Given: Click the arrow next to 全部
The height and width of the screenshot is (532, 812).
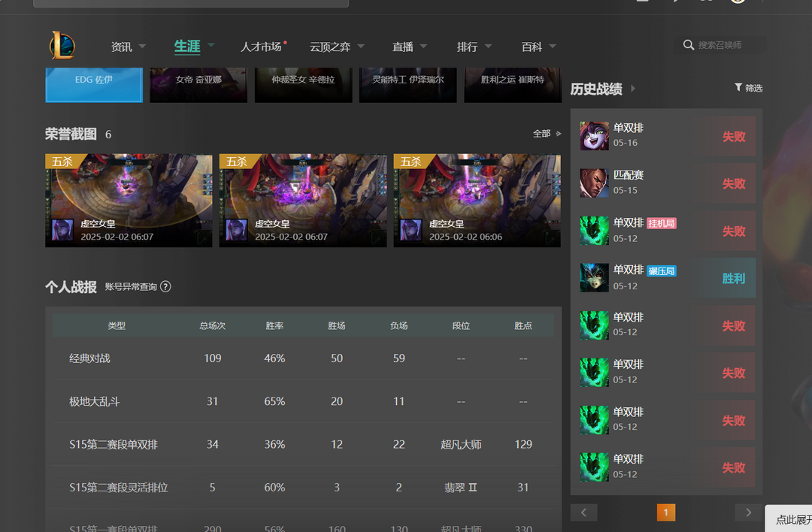Looking at the screenshot, I should 558,134.
